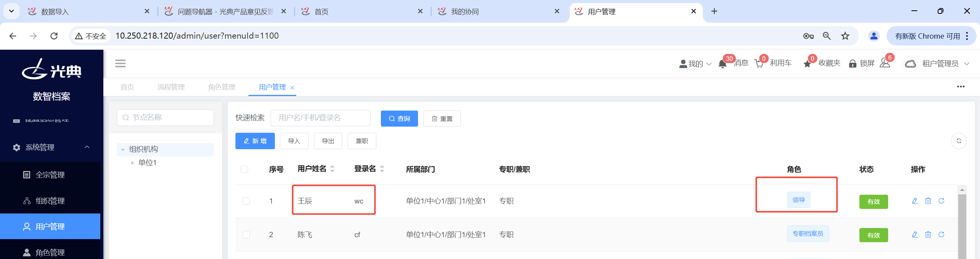Go back with the browser back arrow
The height and width of the screenshot is (259, 980).
click(x=13, y=36)
